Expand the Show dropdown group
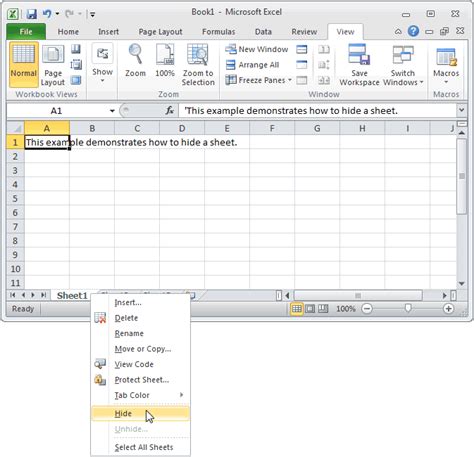The height and width of the screenshot is (457, 474). pos(102,64)
